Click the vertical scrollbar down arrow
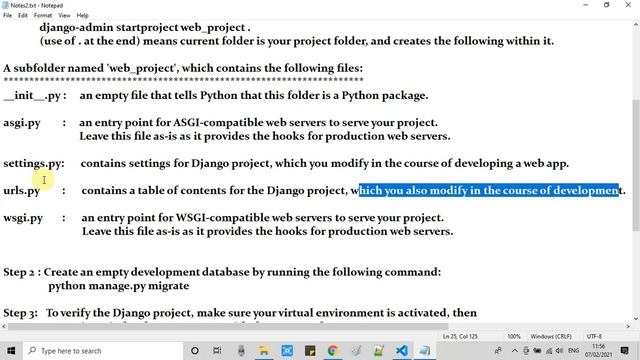 (636, 318)
